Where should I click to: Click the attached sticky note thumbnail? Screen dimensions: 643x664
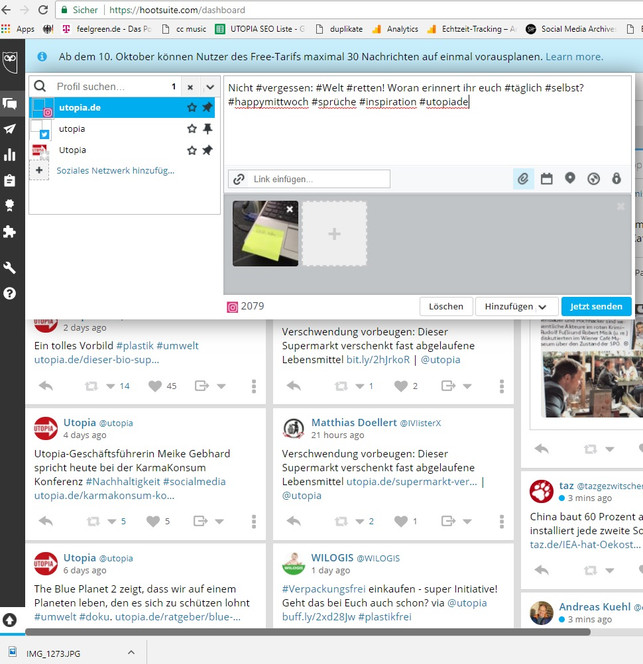[x=265, y=234]
